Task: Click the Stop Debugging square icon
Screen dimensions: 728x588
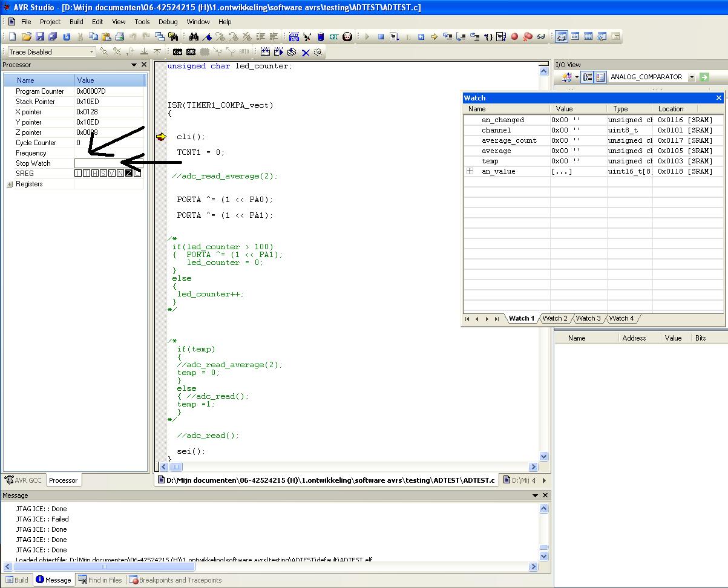Action: pos(381,37)
